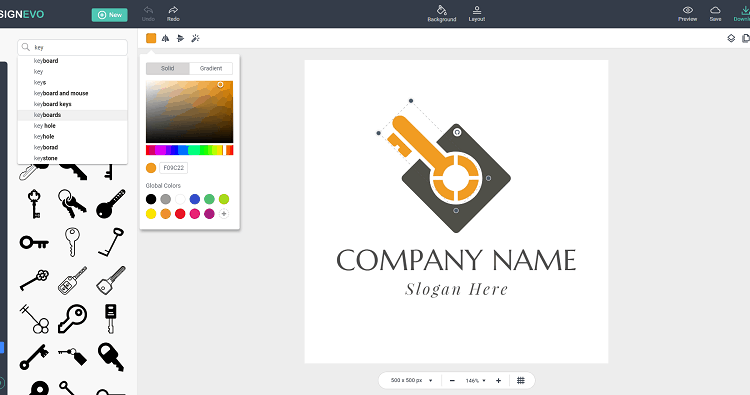Viewport: 750px width, 395px height.
Task: Select the ornate antique key icon
Action: [x=34, y=204]
